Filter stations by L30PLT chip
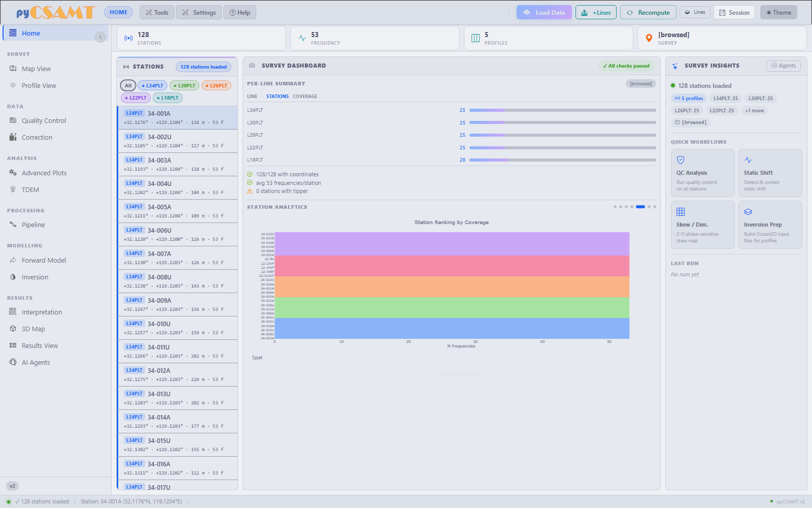Image resolution: width=812 pixels, height=508 pixels. pyautogui.click(x=184, y=85)
